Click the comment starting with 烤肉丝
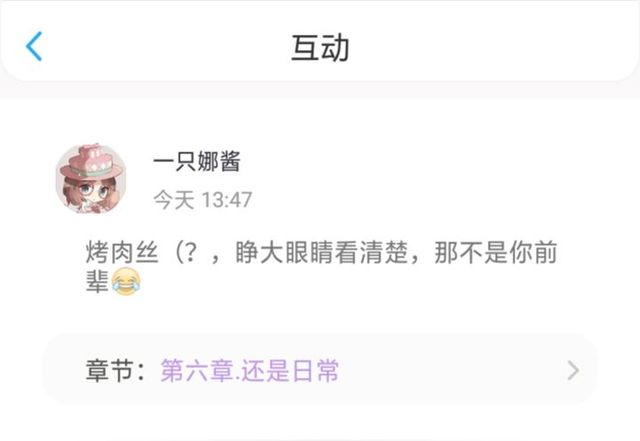The width and height of the screenshot is (640, 441). click(321, 267)
